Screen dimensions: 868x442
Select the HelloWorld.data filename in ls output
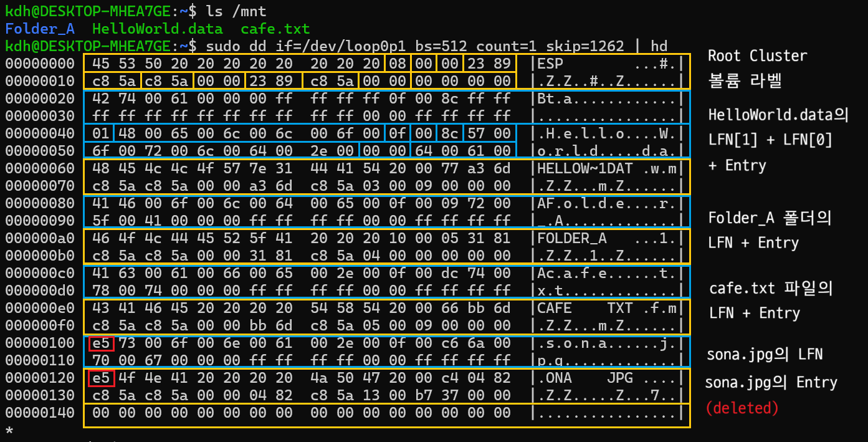point(157,28)
